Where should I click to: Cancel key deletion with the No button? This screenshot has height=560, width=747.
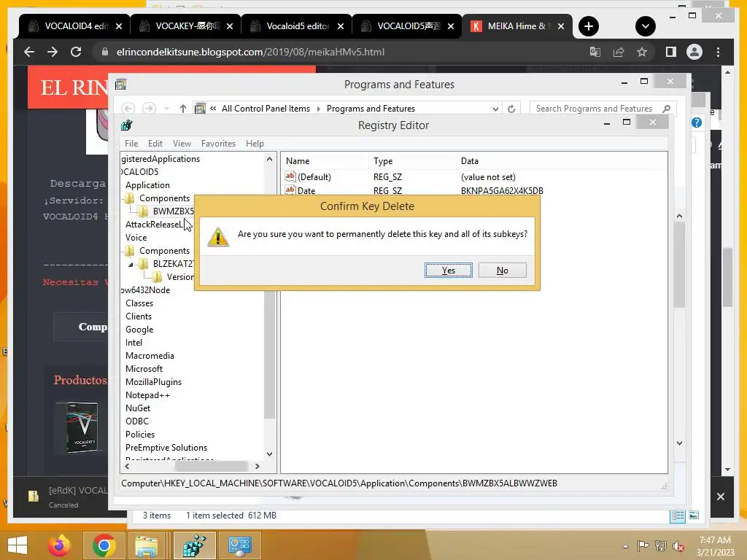click(502, 271)
